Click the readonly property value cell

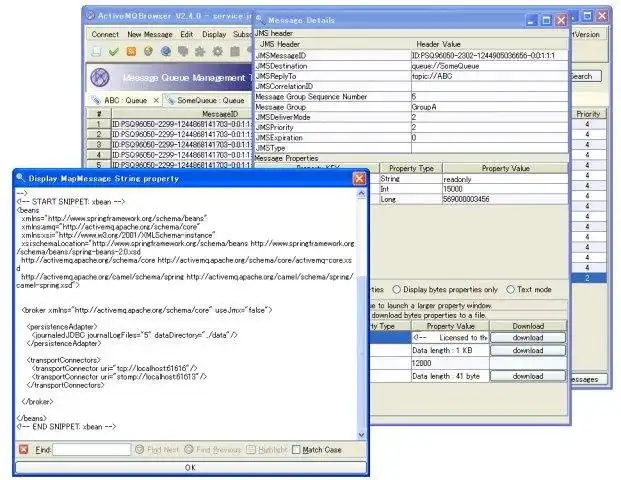(x=505, y=179)
